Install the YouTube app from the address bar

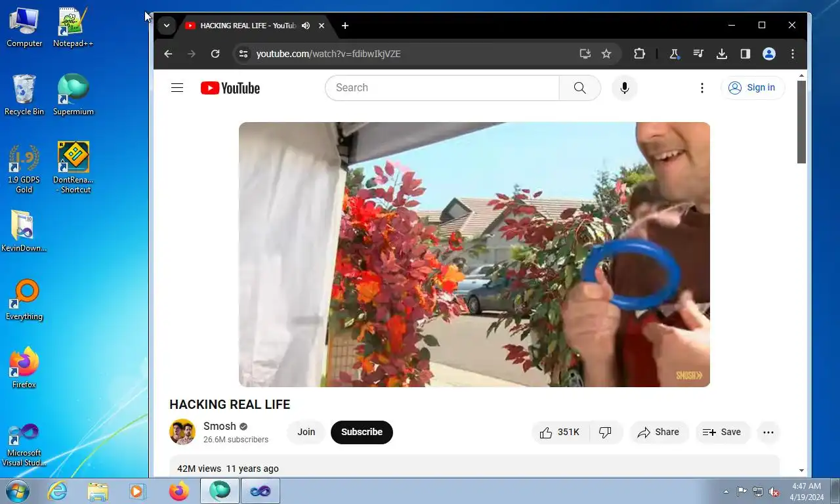pos(585,54)
